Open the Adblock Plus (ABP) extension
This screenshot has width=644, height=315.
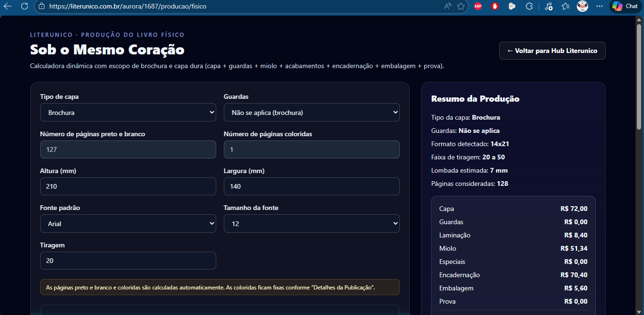point(478,6)
